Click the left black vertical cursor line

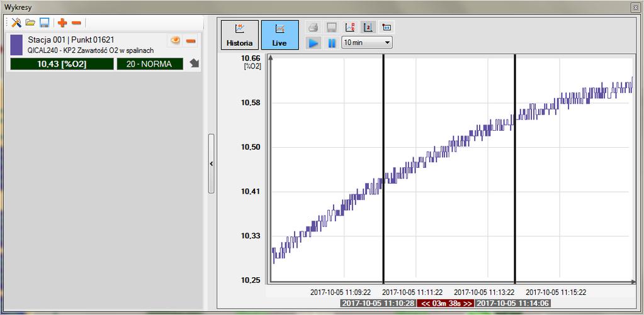[x=383, y=169]
